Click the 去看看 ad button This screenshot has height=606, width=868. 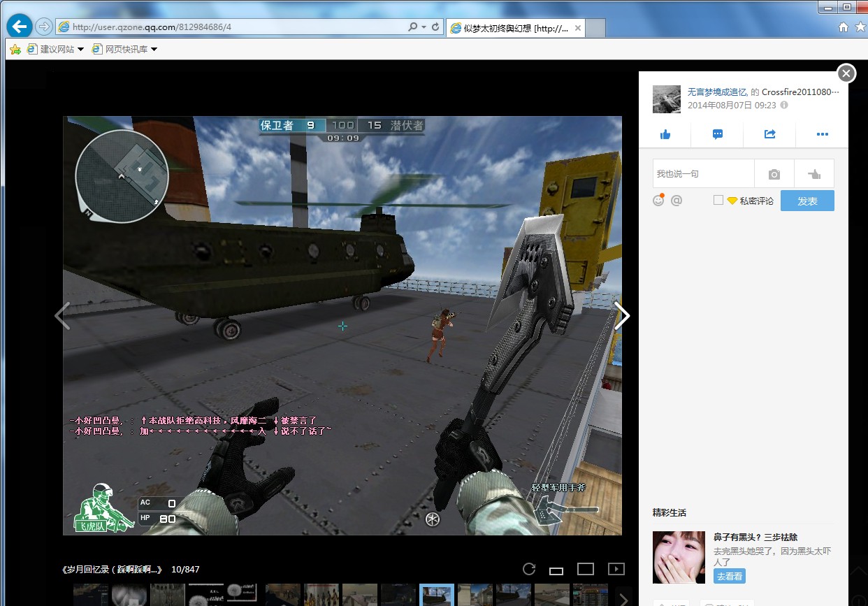pyautogui.click(x=729, y=576)
